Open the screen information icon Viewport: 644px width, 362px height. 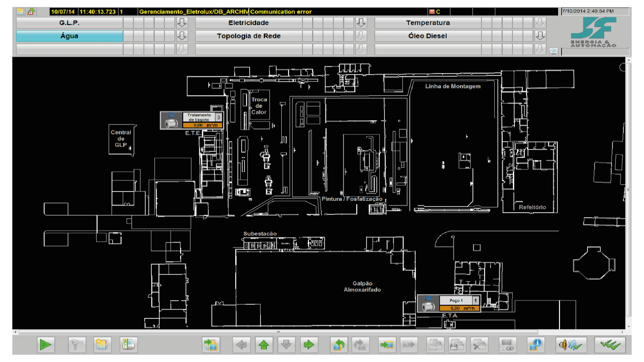(x=536, y=345)
